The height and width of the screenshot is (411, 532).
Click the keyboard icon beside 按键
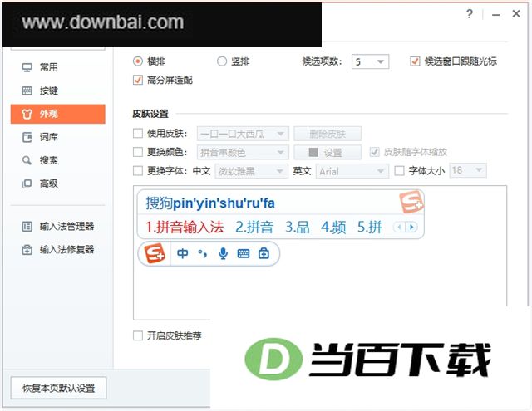click(x=27, y=91)
